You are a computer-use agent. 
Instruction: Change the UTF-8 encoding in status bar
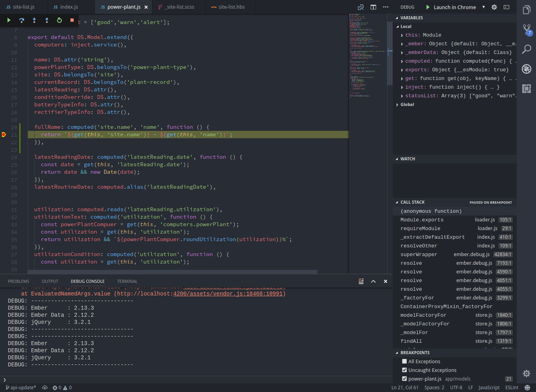456,388
